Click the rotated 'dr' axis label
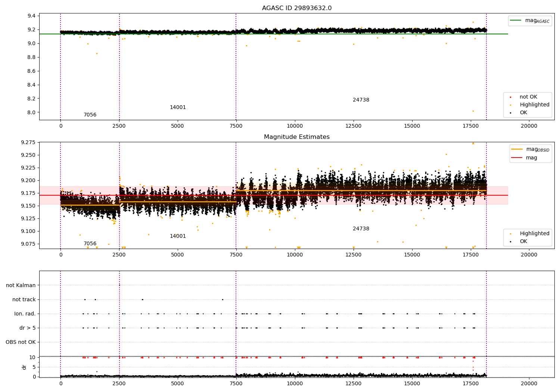 pyautogui.click(x=24, y=367)
